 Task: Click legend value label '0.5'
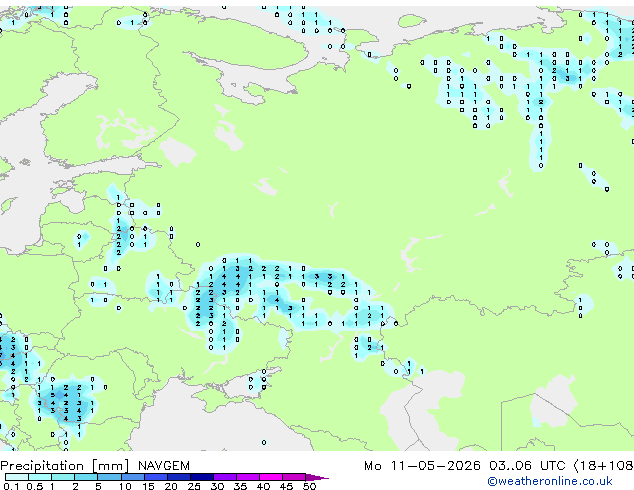click(35, 486)
